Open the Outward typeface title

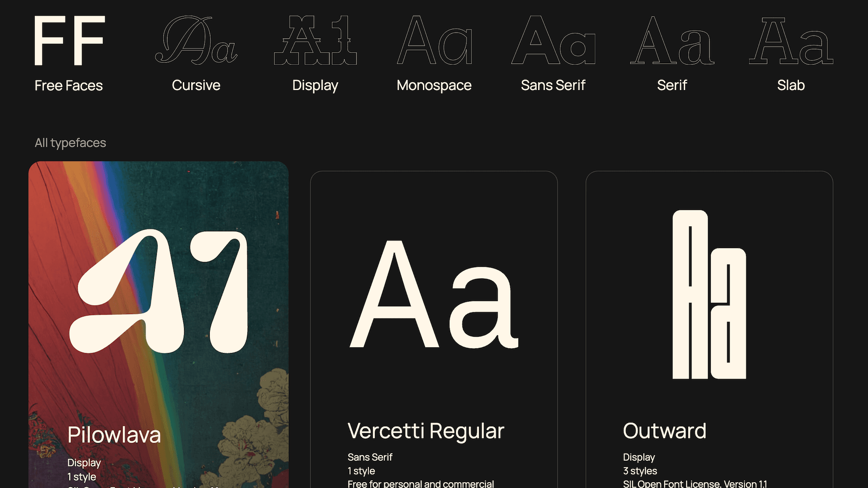(x=665, y=431)
